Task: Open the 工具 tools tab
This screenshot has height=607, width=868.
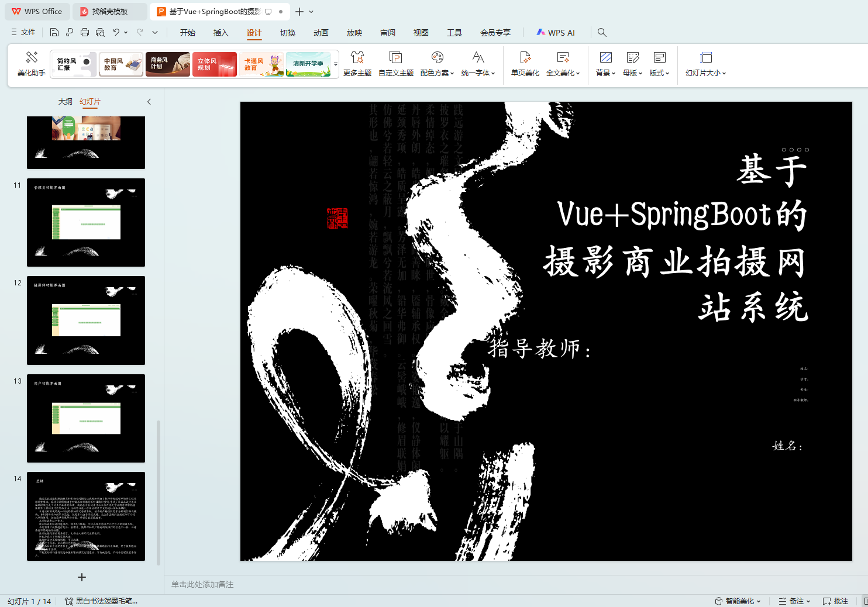Action: point(454,33)
